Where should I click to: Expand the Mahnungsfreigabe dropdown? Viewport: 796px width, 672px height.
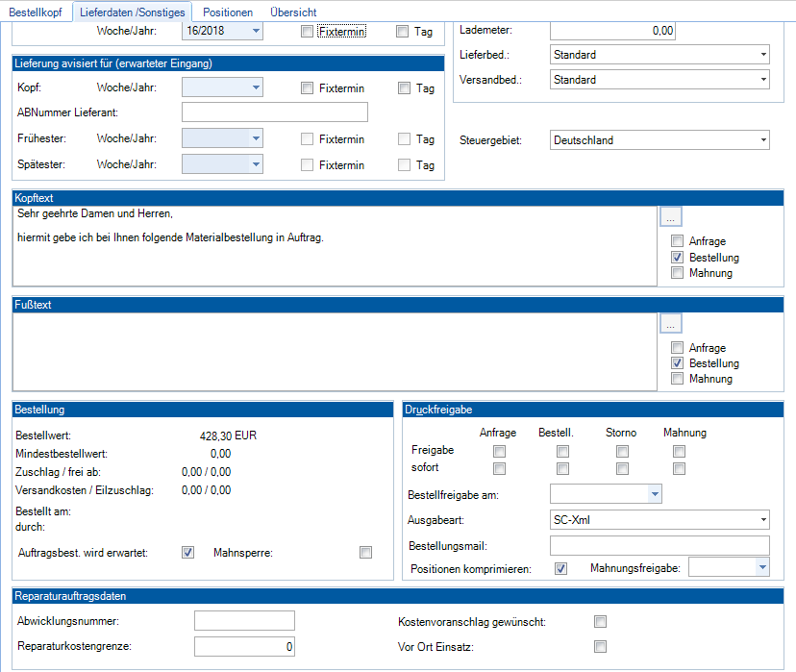pyautogui.click(x=762, y=568)
